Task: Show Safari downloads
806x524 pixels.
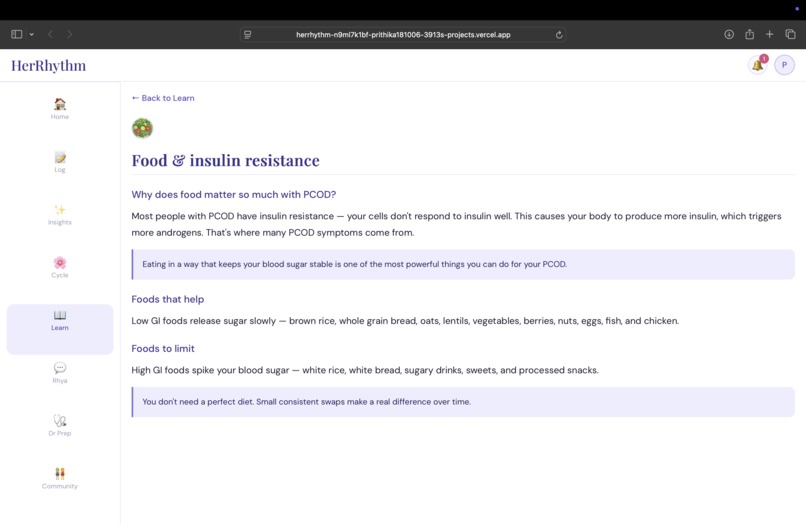Action: [x=729, y=34]
